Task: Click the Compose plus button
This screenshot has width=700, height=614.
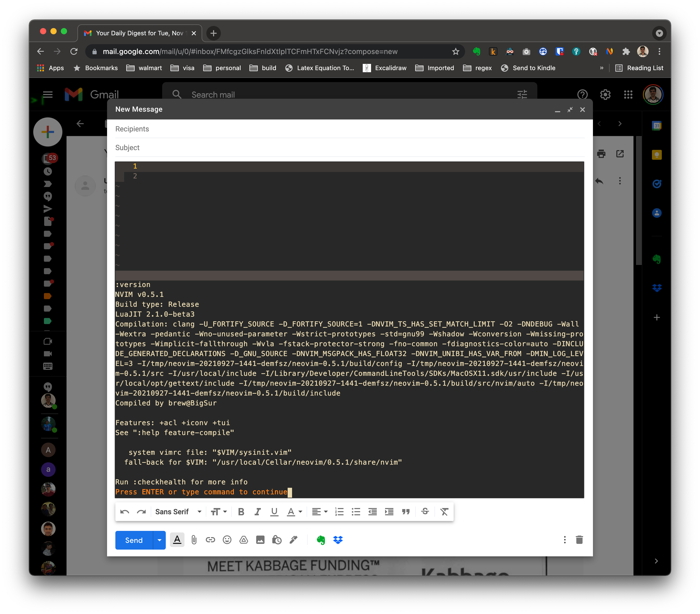Action: click(x=48, y=132)
